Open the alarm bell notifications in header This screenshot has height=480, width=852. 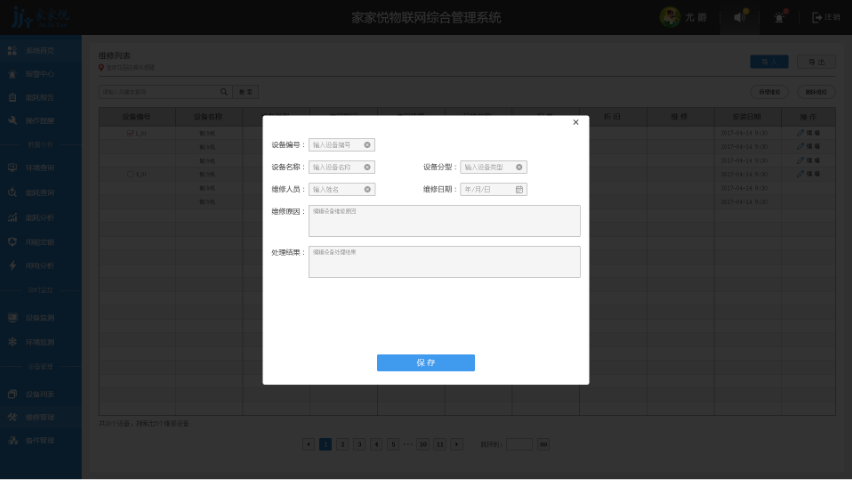click(x=779, y=17)
